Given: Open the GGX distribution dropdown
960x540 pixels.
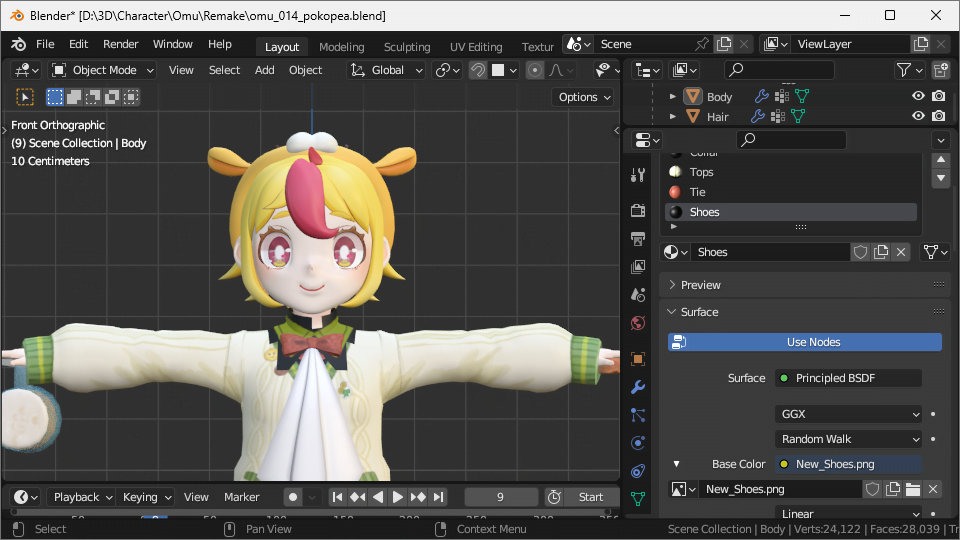Looking at the screenshot, I should click(848, 414).
